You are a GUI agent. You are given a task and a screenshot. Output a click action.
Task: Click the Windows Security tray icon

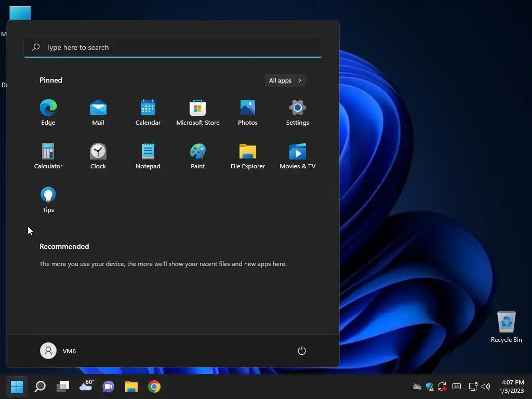click(x=430, y=387)
